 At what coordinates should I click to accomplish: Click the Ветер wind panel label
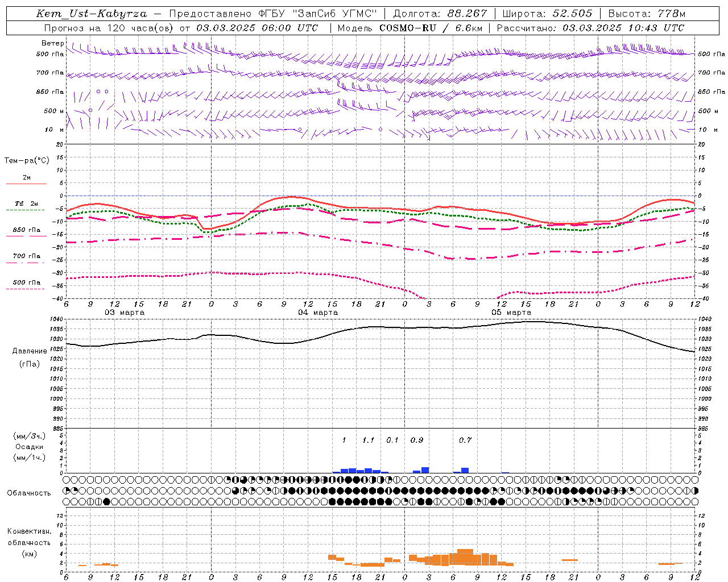(53, 43)
